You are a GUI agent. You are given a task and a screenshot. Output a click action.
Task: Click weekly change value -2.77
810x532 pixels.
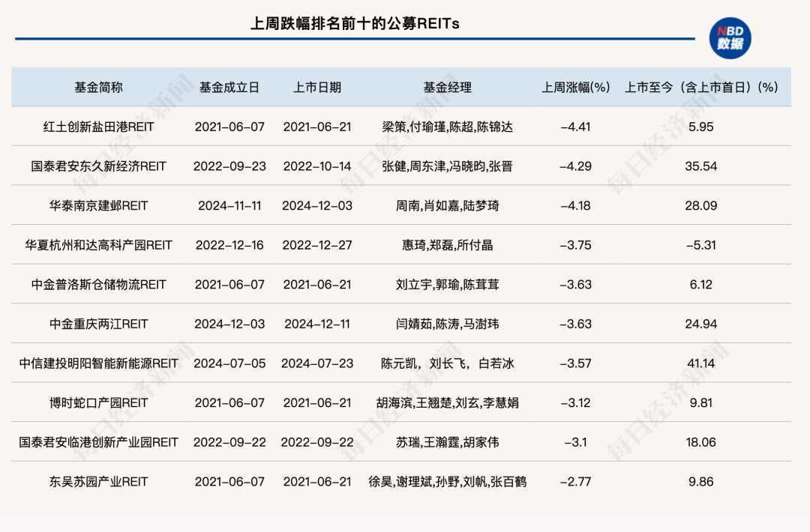pyautogui.click(x=575, y=482)
